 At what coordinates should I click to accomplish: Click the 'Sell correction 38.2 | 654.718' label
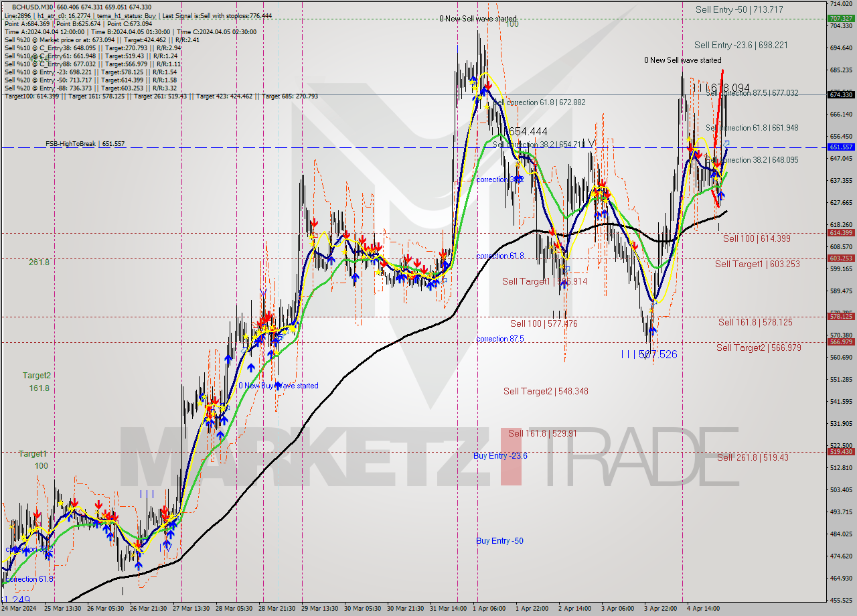tap(539, 144)
